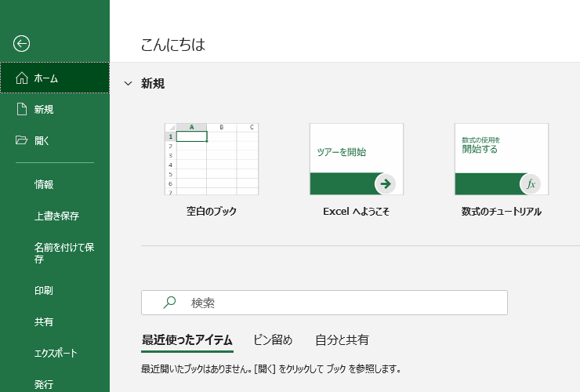580x392 pixels.
Task: Click the fx icon on formula tutorial
Action: [531, 184]
